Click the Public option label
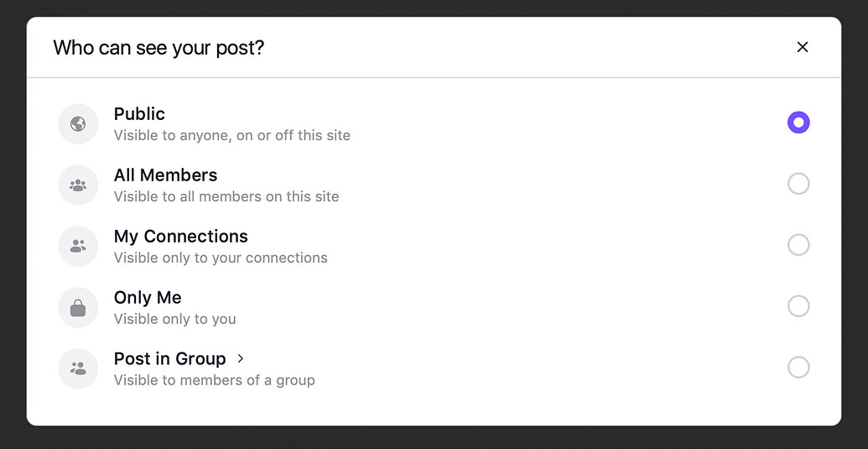The width and height of the screenshot is (868, 449). click(x=139, y=114)
